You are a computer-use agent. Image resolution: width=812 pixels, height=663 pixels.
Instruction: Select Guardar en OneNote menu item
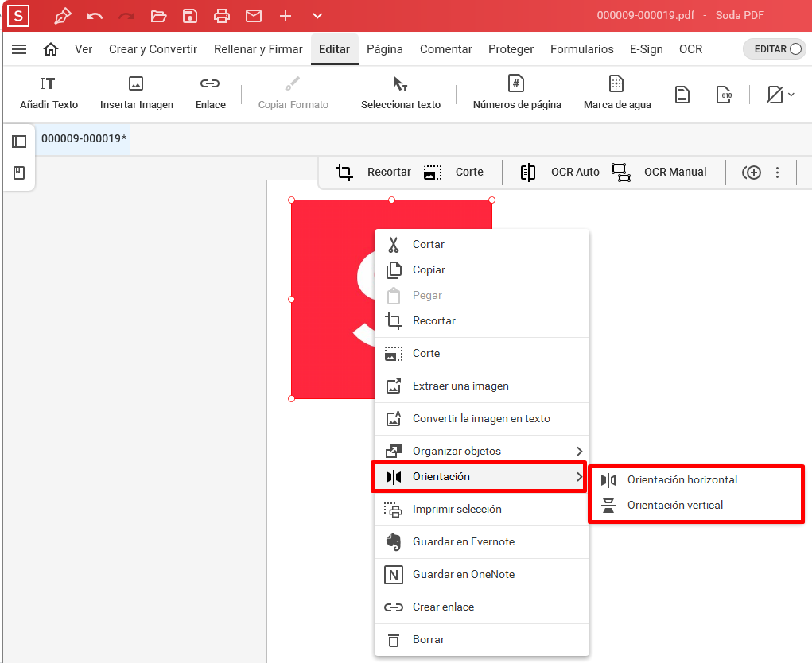(482, 574)
